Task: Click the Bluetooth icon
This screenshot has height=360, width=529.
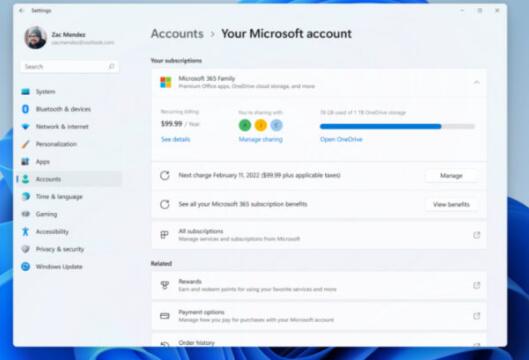Action: [25, 109]
